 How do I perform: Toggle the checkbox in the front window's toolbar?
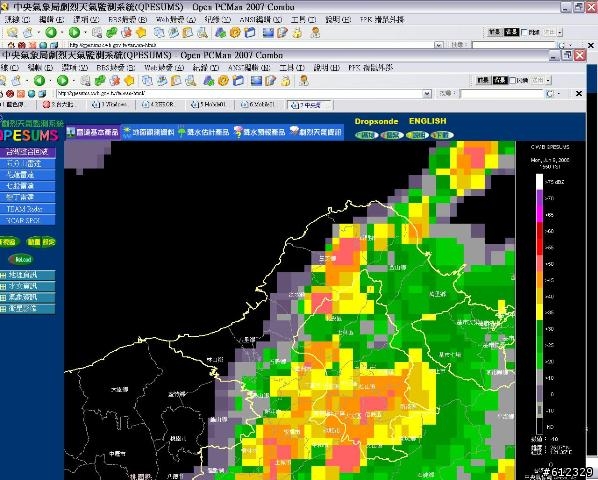point(513,80)
